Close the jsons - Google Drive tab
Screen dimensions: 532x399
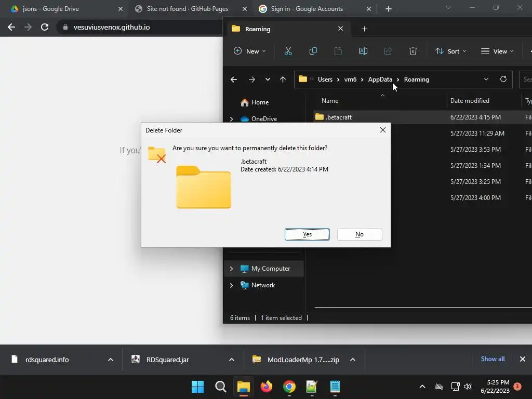121,9
